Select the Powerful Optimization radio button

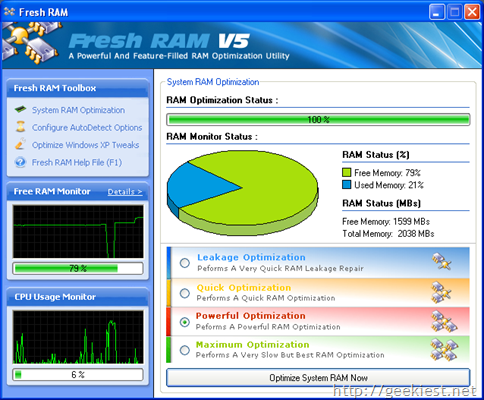[185, 322]
